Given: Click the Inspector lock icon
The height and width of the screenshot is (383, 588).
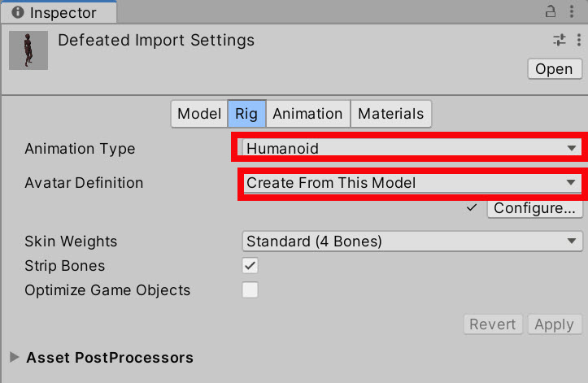Looking at the screenshot, I should tap(550, 11).
